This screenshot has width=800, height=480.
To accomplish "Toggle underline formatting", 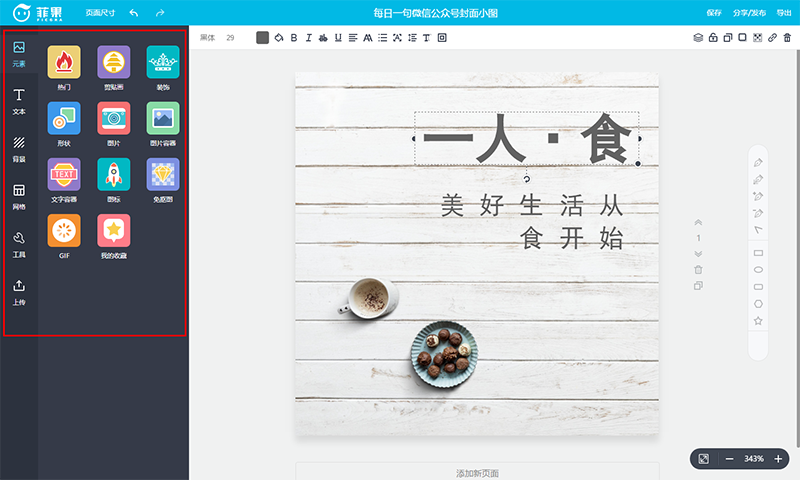I will coord(338,38).
